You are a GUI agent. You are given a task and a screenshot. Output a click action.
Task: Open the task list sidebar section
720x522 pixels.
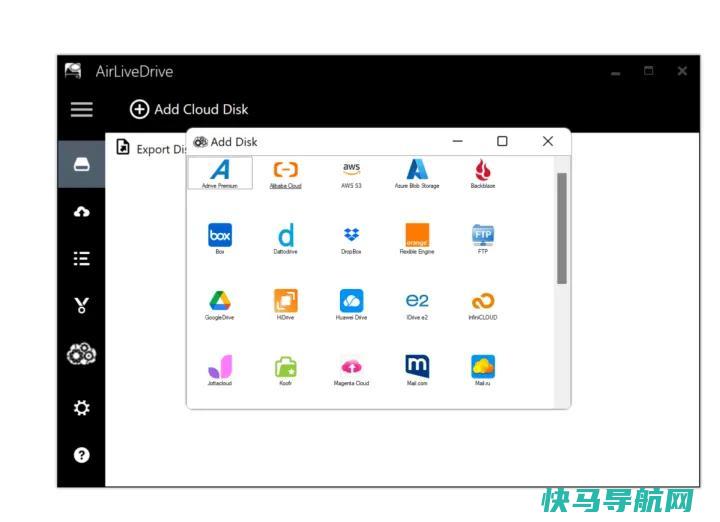[82, 258]
